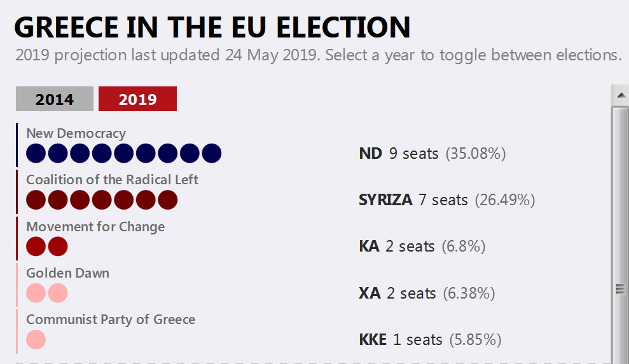Click the Communist Party of Greece seat dot

[36, 340]
